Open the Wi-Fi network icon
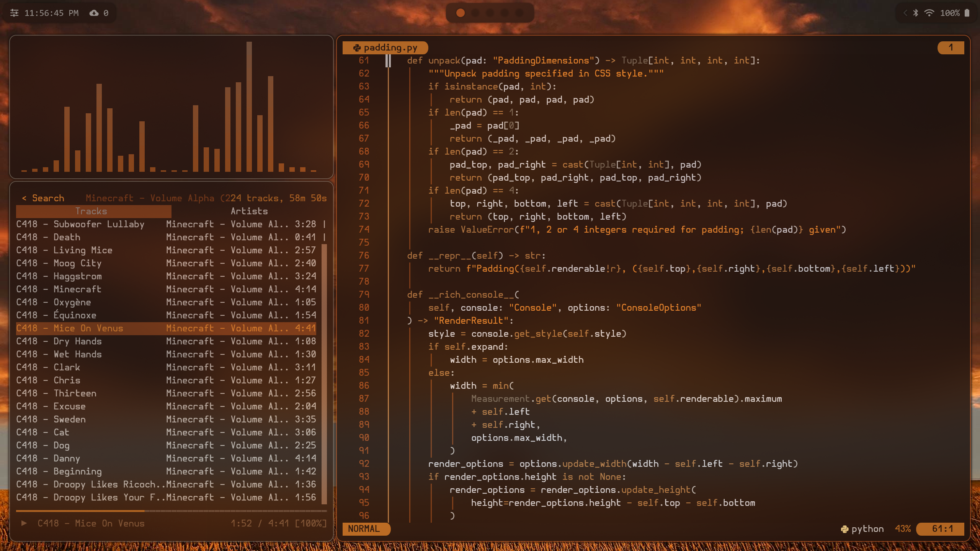 click(929, 13)
